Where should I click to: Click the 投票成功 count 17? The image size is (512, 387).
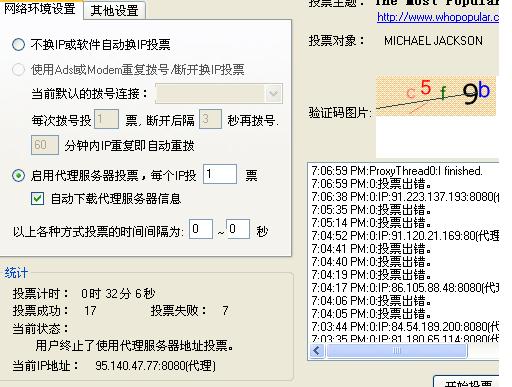coord(90,311)
